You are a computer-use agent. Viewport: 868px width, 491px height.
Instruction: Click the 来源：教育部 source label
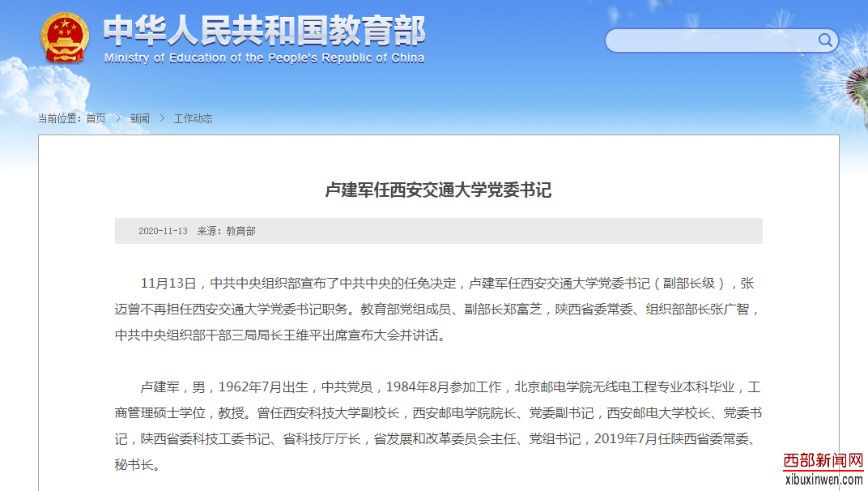click(x=226, y=231)
